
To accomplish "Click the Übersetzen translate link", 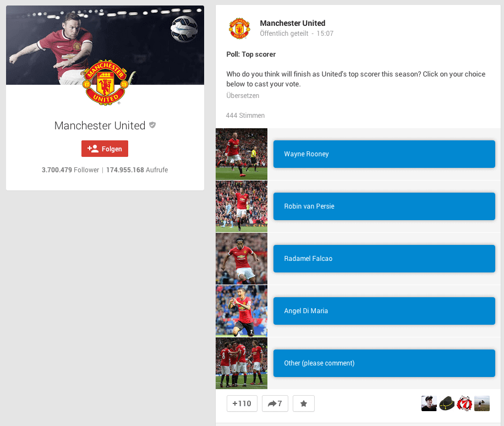I will coord(243,95).
